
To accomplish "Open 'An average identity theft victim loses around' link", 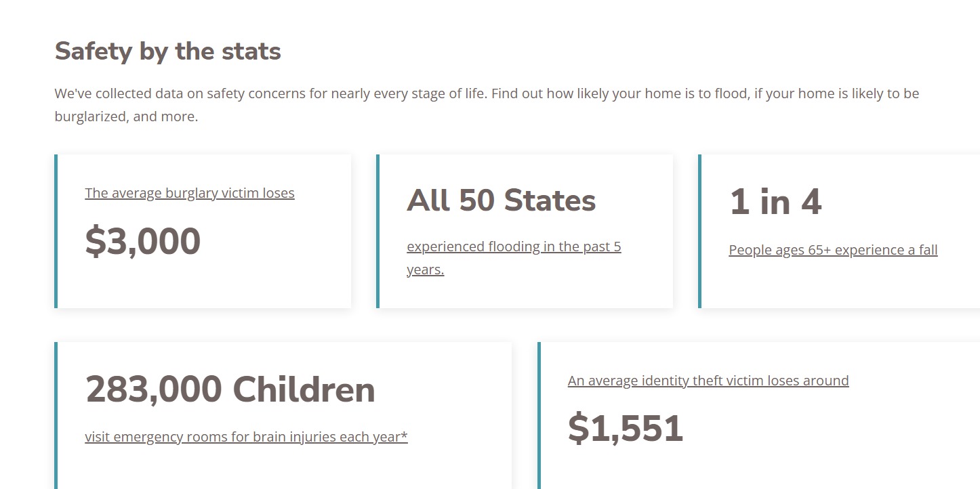I will [708, 381].
